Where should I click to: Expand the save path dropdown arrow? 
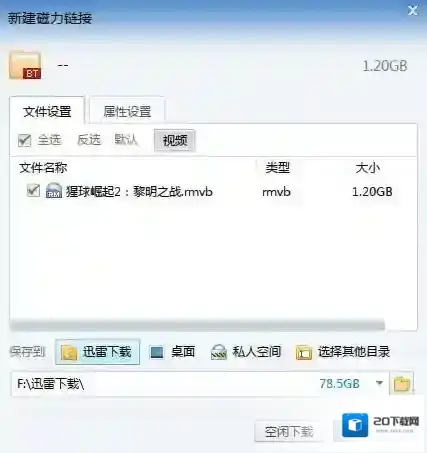(379, 383)
